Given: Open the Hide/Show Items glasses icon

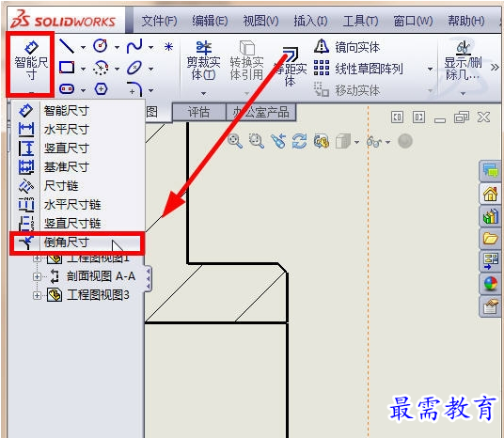Looking at the screenshot, I should coord(374,141).
